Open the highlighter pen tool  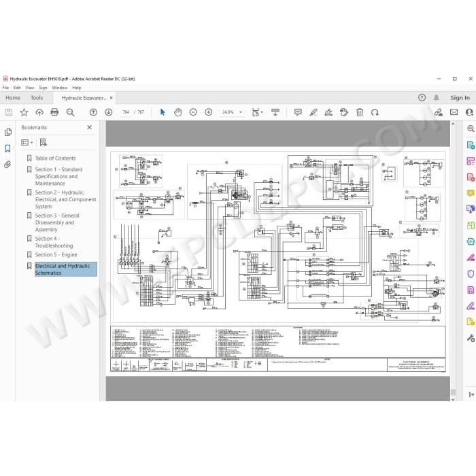313,112
